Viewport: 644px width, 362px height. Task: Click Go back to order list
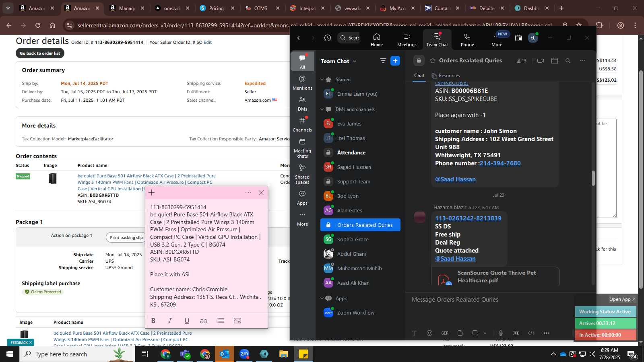(40, 53)
